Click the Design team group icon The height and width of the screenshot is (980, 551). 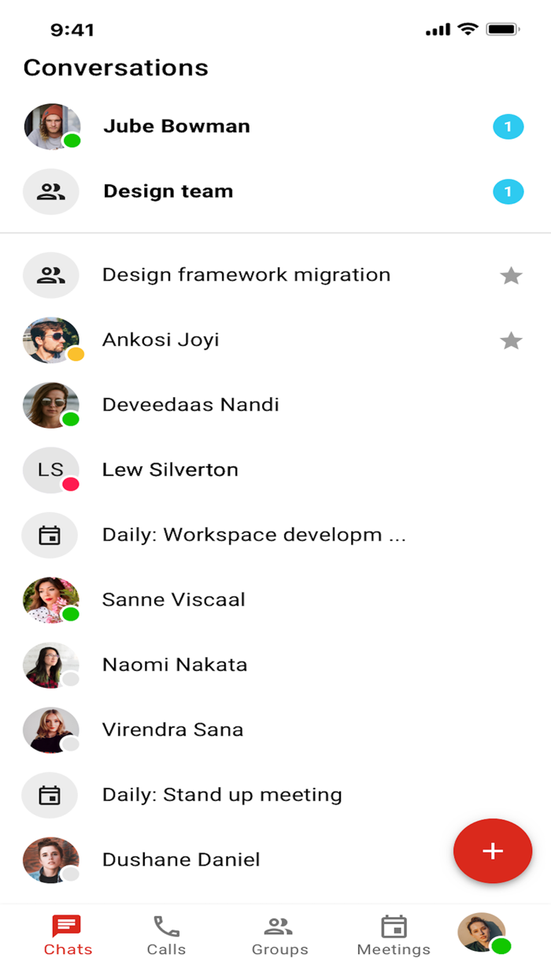tap(50, 191)
